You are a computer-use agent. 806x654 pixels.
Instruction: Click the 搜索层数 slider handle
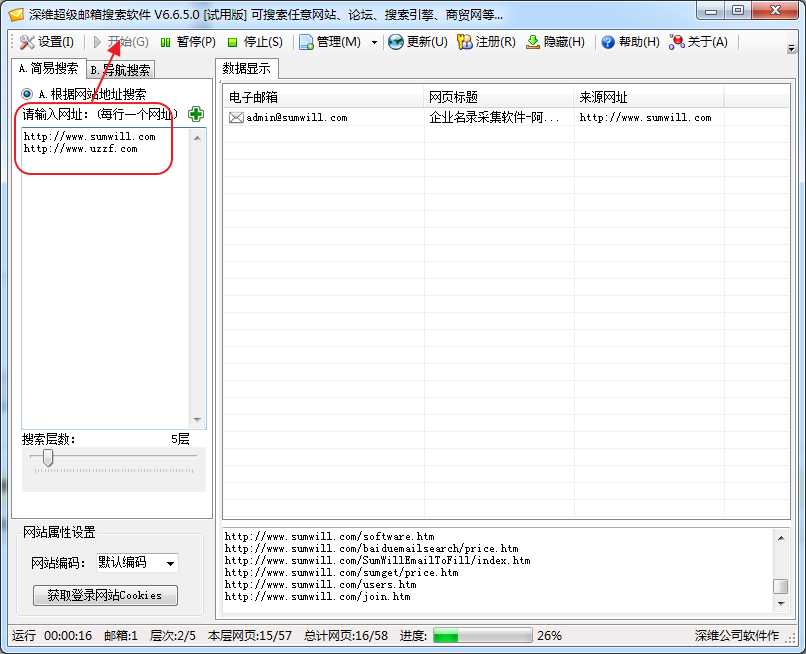pyautogui.click(x=48, y=457)
